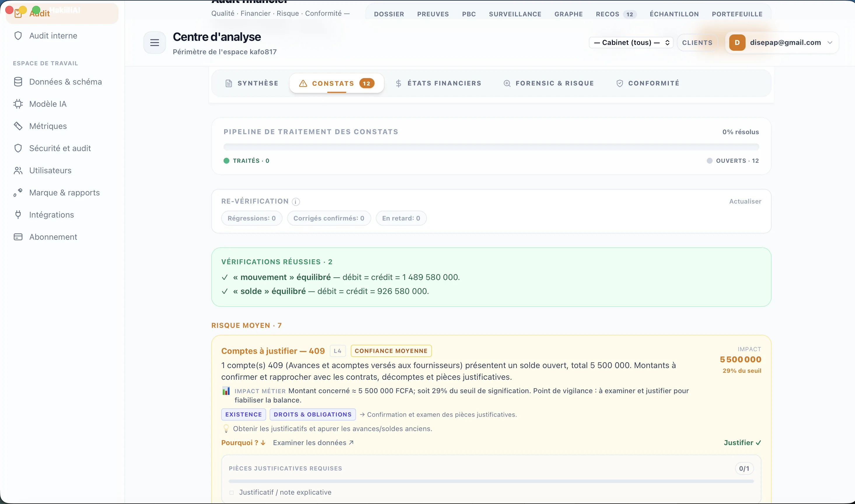Click the plug icon for Intégrations
Viewport: 855px width, 504px height.
(18, 215)
